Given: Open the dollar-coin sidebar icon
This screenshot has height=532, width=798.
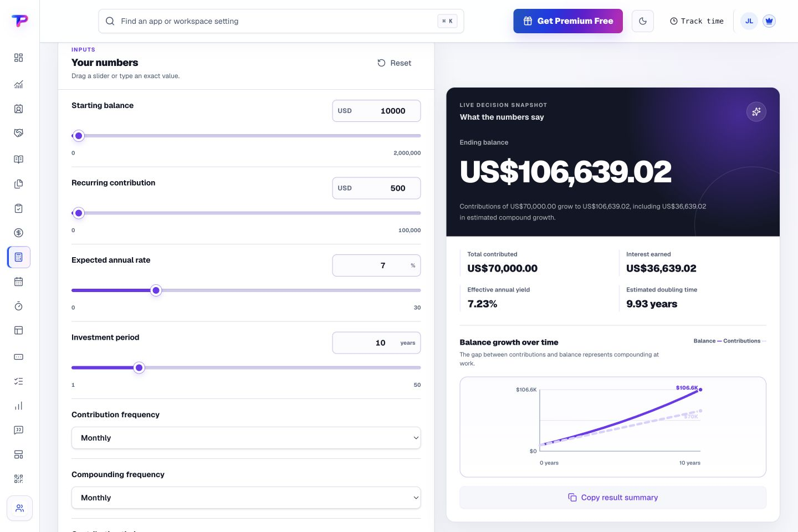Looking at the screenshot, I should point(18,233).
